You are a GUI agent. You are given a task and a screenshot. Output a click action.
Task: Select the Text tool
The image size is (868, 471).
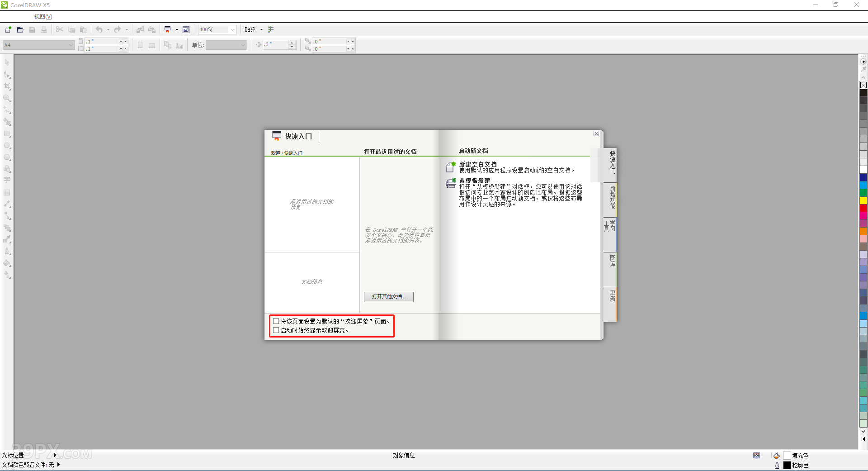(7, 180)
